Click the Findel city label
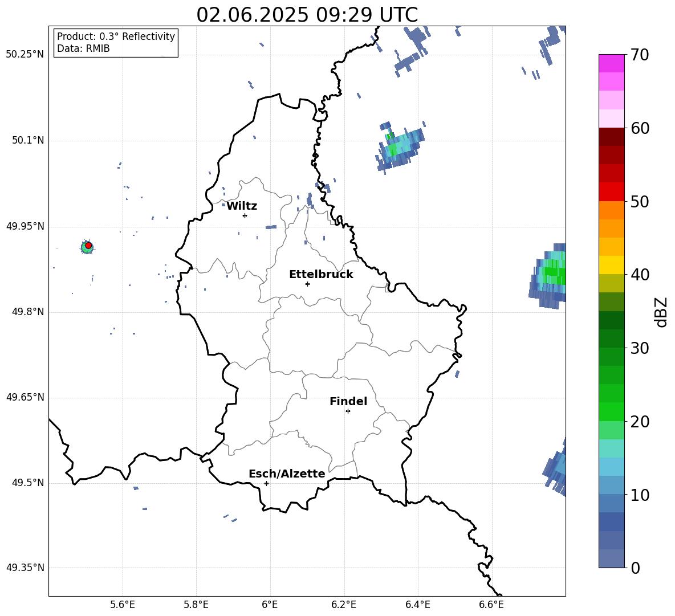This screenshot has height=616, width=675. (348, 401)
